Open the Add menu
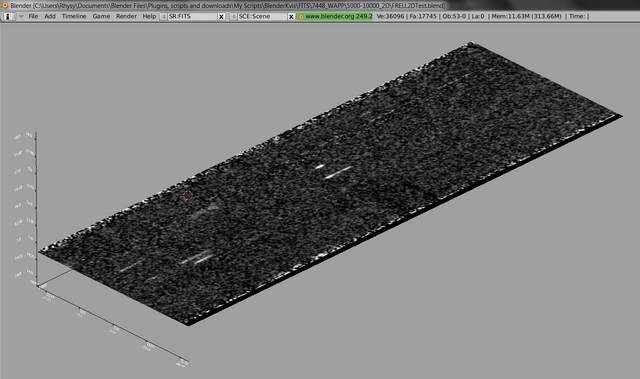 [50, 16]
